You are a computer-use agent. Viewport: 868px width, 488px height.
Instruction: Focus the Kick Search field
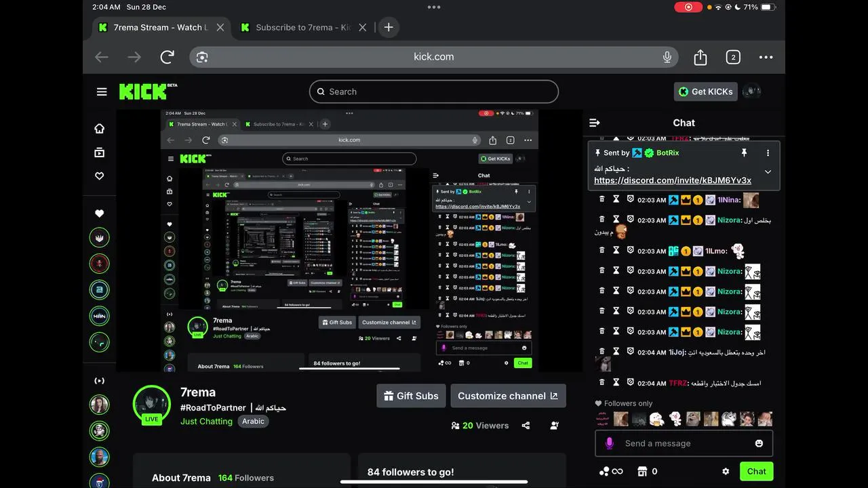(434, 91)
